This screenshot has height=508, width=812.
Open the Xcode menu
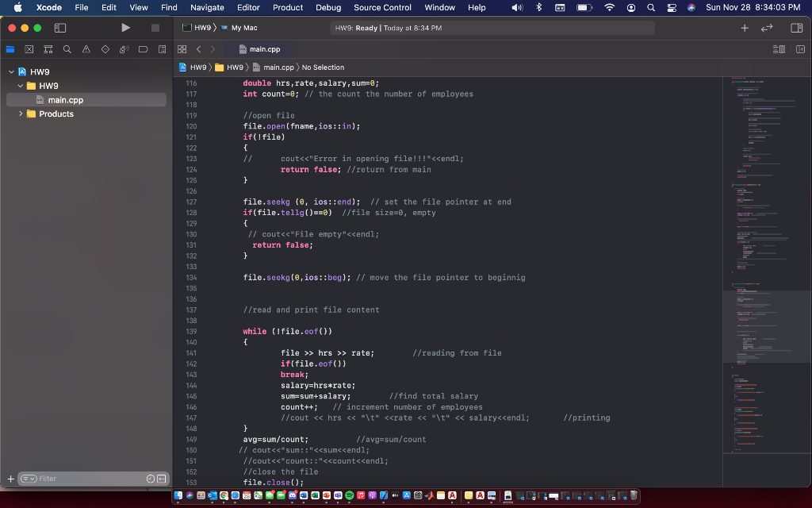tap(48, 7)
